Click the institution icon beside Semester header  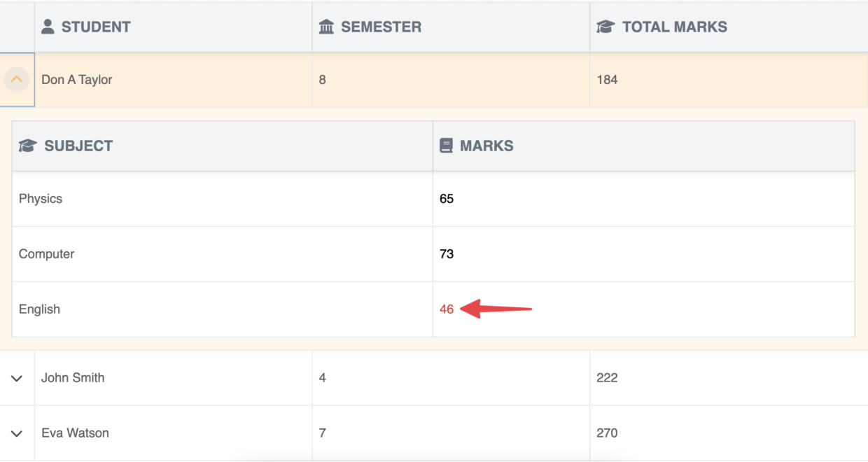(x=326, y=27)
